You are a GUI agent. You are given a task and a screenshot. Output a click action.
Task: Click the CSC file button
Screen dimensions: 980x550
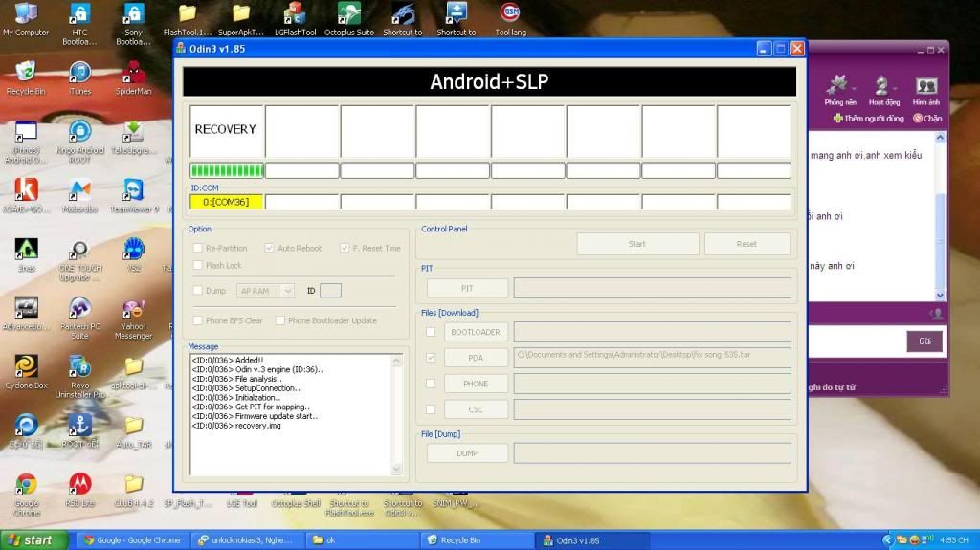[476, 409]
